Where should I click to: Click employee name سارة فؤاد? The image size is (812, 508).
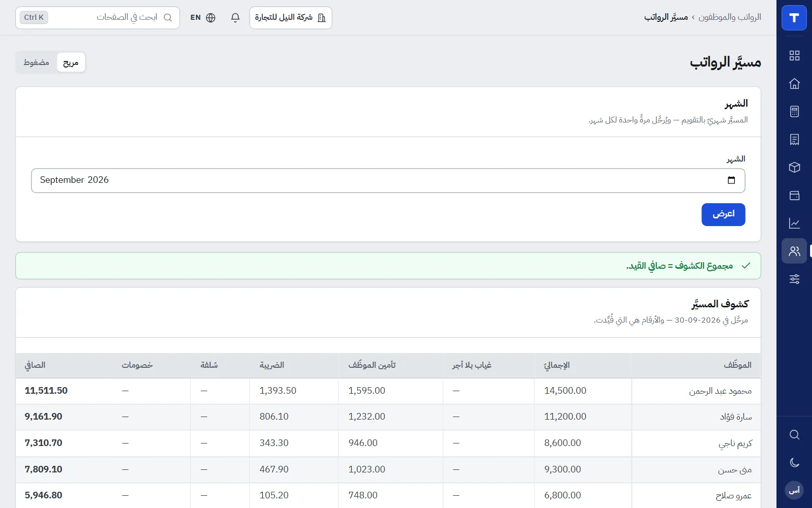pos(736,417)
